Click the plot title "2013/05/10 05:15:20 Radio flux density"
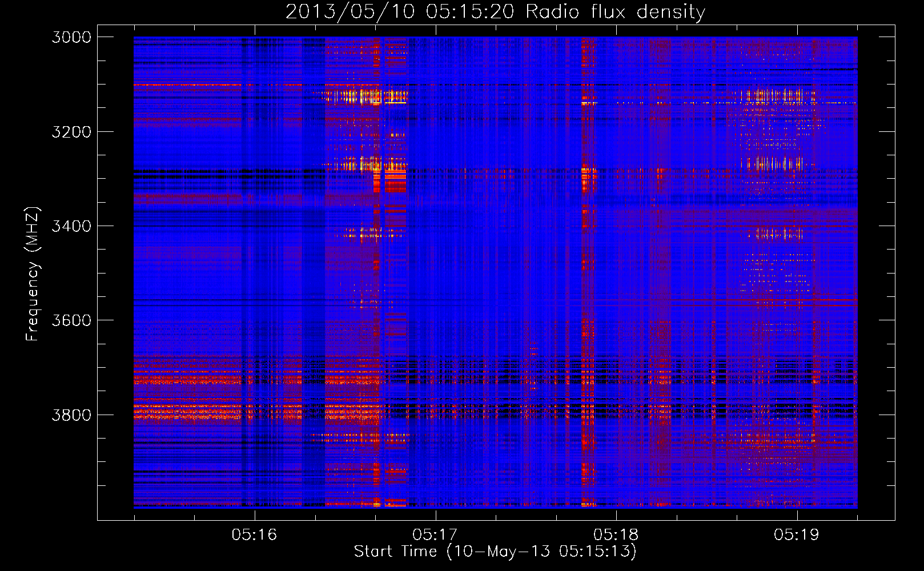Image resolution: width=924 pixels, height=571 pixels. tap(495, 11)
